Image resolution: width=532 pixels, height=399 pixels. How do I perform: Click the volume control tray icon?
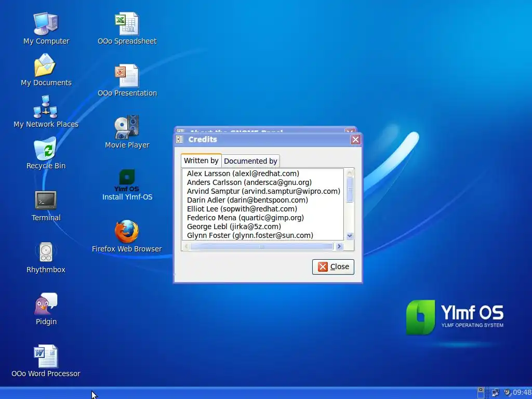(x=507, y=393)
